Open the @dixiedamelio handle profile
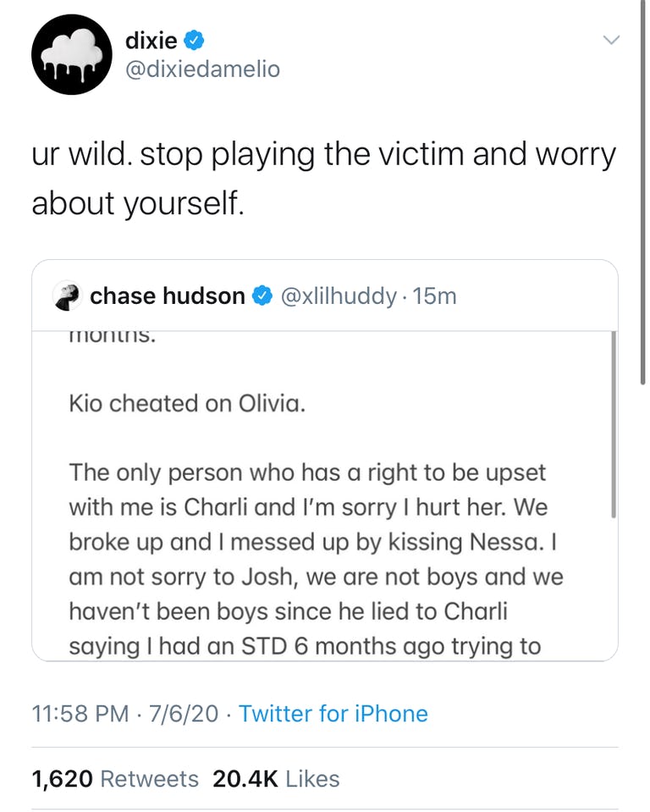 [201, 69]
